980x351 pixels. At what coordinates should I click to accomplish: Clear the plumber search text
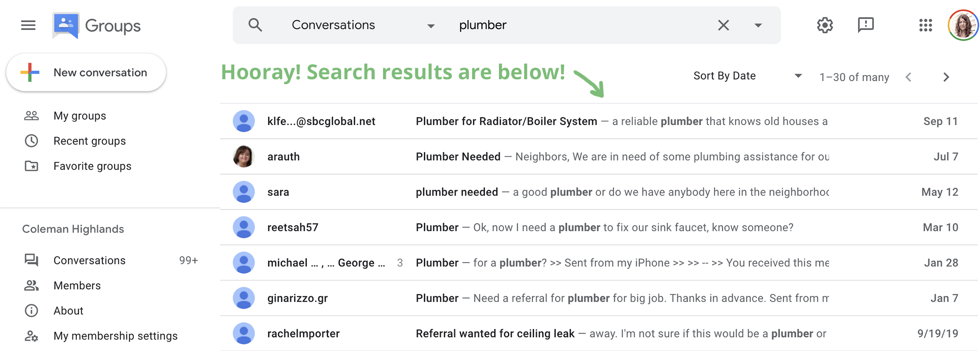pyautogui.click(x=723, y=25)
